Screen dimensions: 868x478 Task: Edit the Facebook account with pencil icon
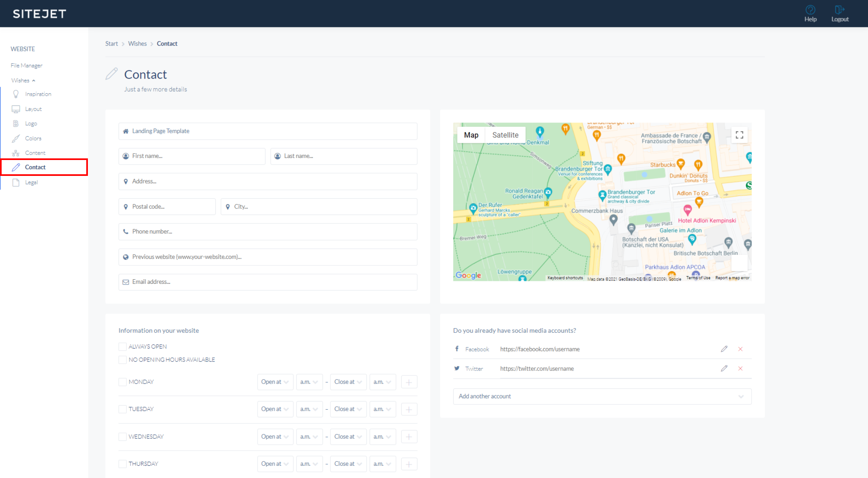point(724,349)
